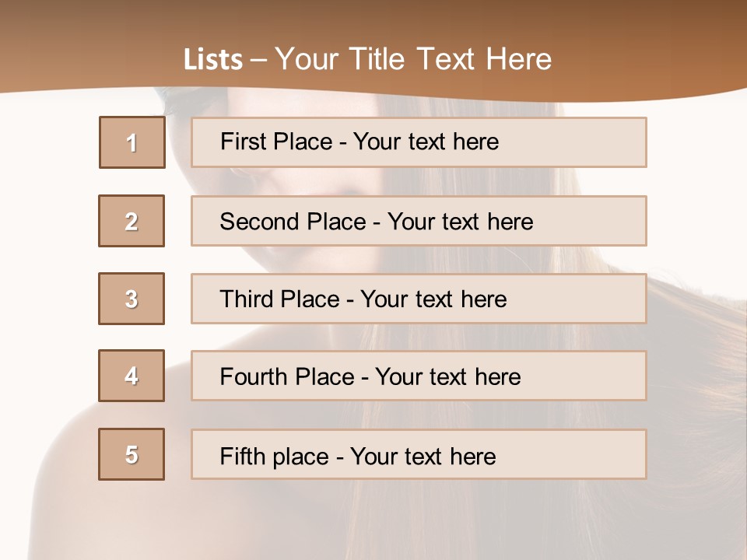
Task: Click "Your text here" in Fourth Place row
Action: coord(447,377)
